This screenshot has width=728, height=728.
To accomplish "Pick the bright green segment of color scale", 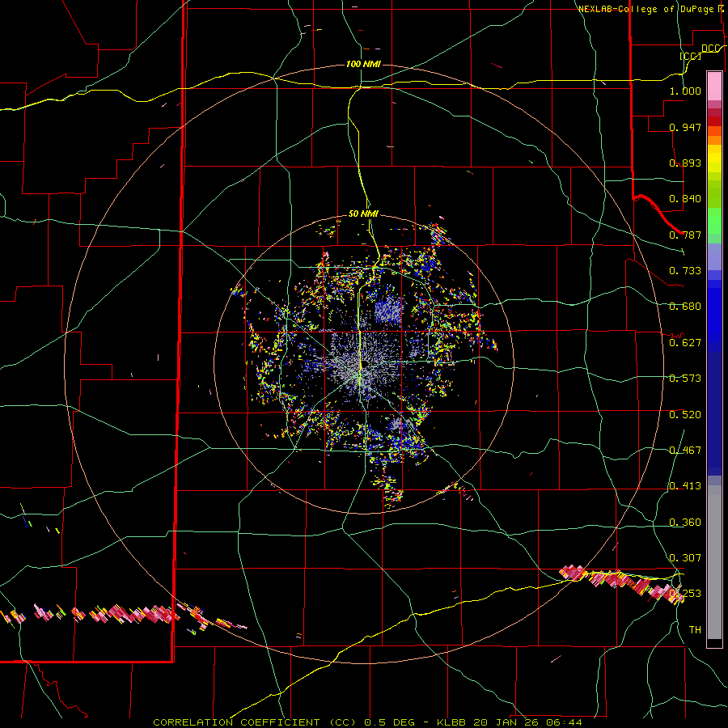I will coord(714,221).
